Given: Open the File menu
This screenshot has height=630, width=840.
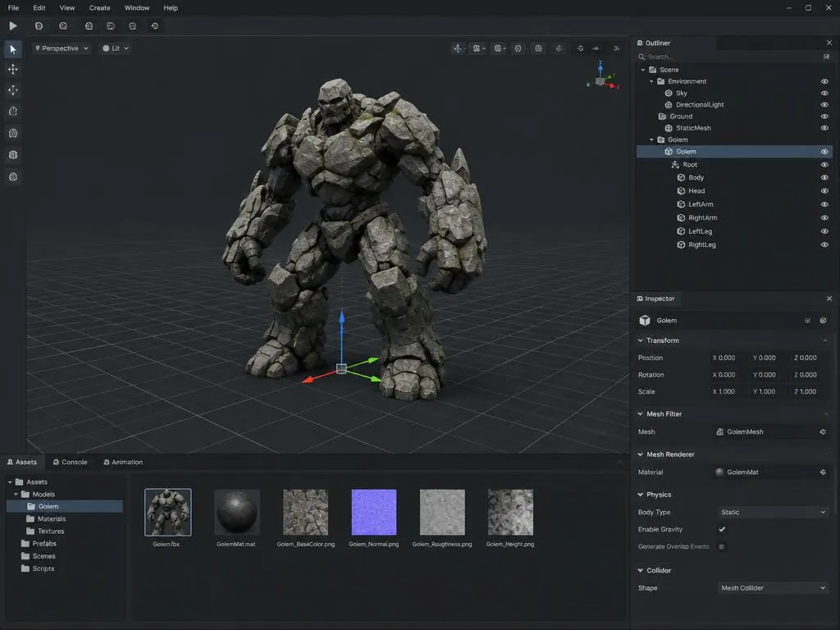Looking at the screenshot, I should (x=13, y=8).
